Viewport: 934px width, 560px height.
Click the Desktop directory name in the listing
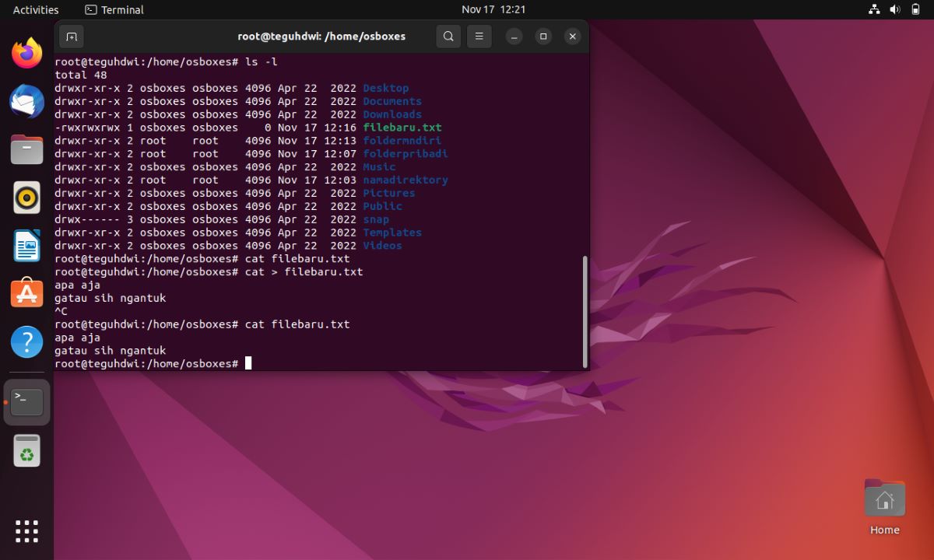click(x=386, y=88)
